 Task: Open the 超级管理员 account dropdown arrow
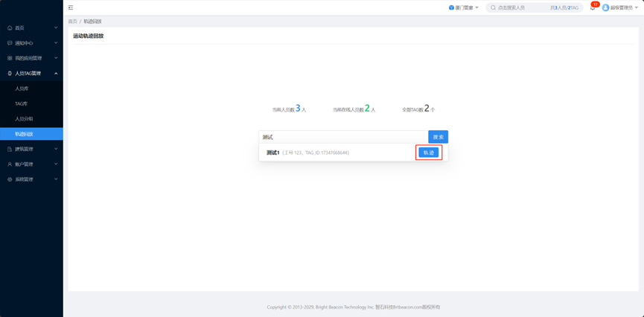tap(637, 7)
